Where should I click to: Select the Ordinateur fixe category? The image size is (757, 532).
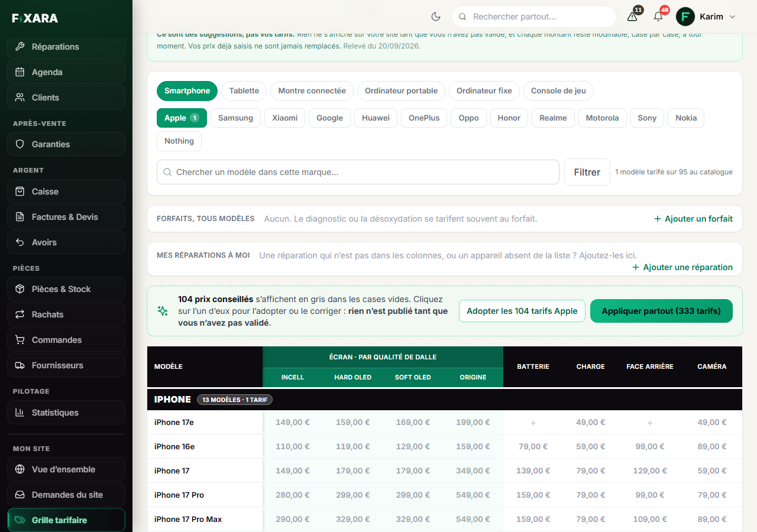click(484, 91)
